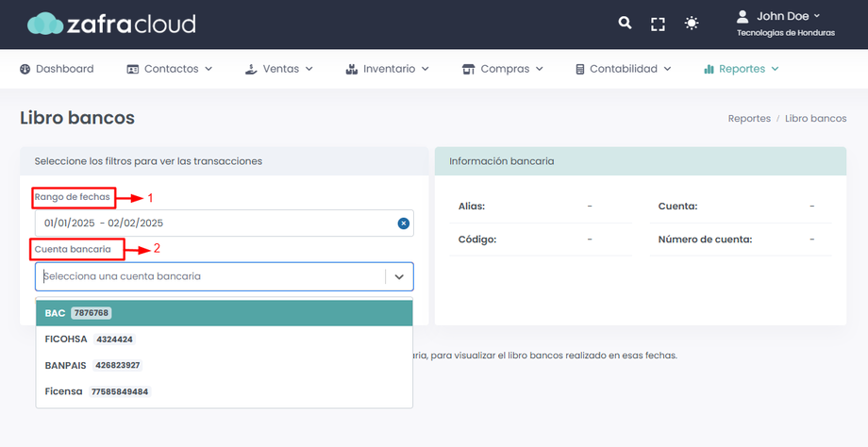Open the search magnifier icon
This screenshot has height=447, width=868.
tap(625, 23)
